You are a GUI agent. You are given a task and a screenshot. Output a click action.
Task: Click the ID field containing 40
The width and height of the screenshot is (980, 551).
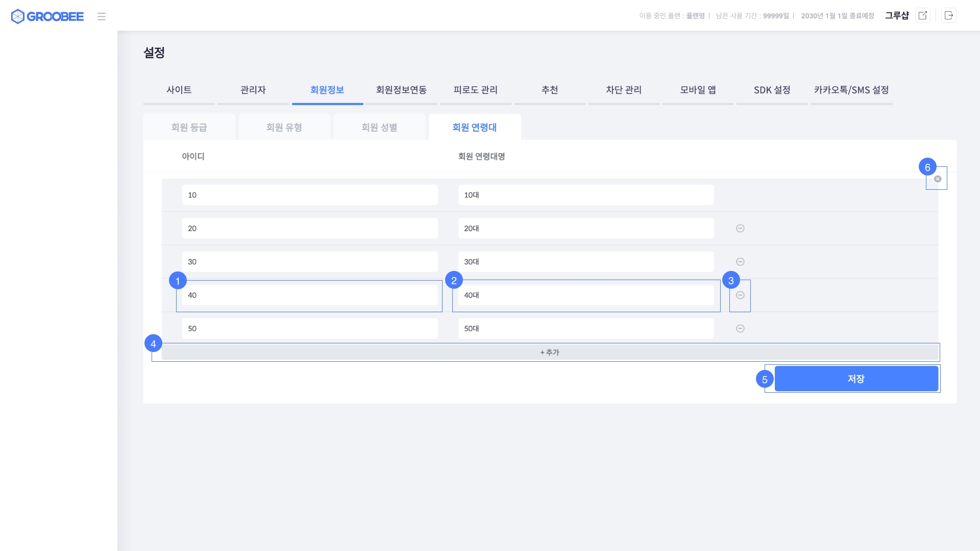tap(309, 295)
